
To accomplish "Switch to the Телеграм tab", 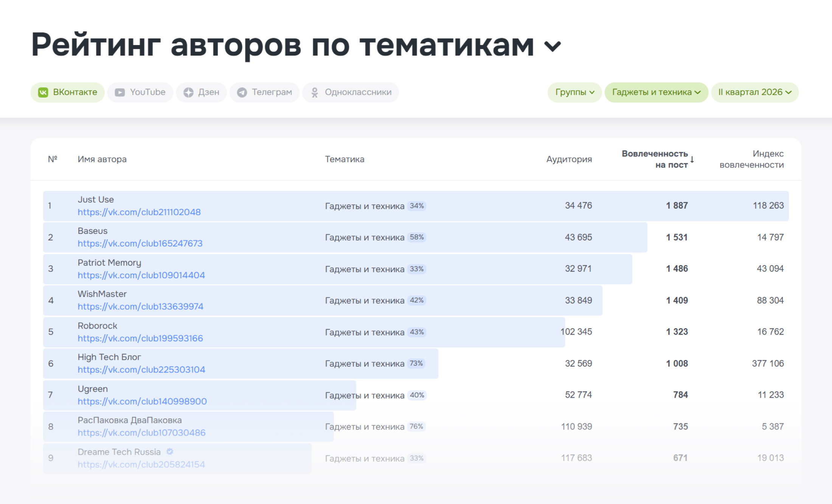I will 264,92.
